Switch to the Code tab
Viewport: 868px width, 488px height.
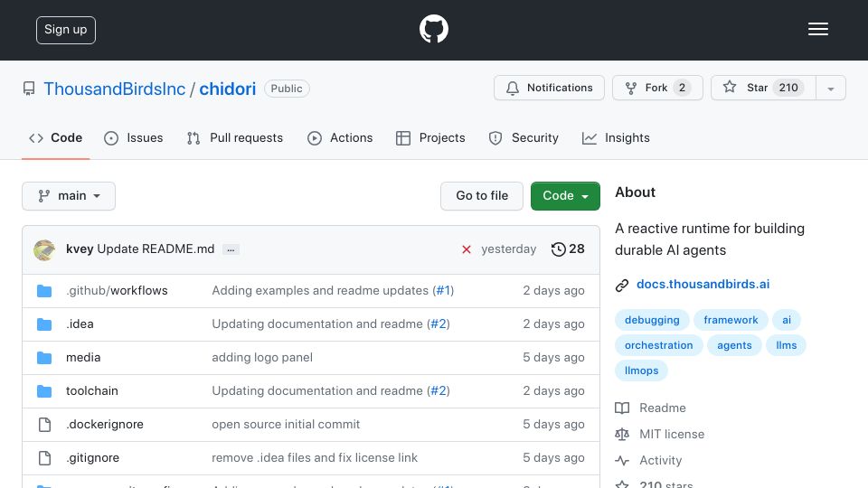pos(55,137)
